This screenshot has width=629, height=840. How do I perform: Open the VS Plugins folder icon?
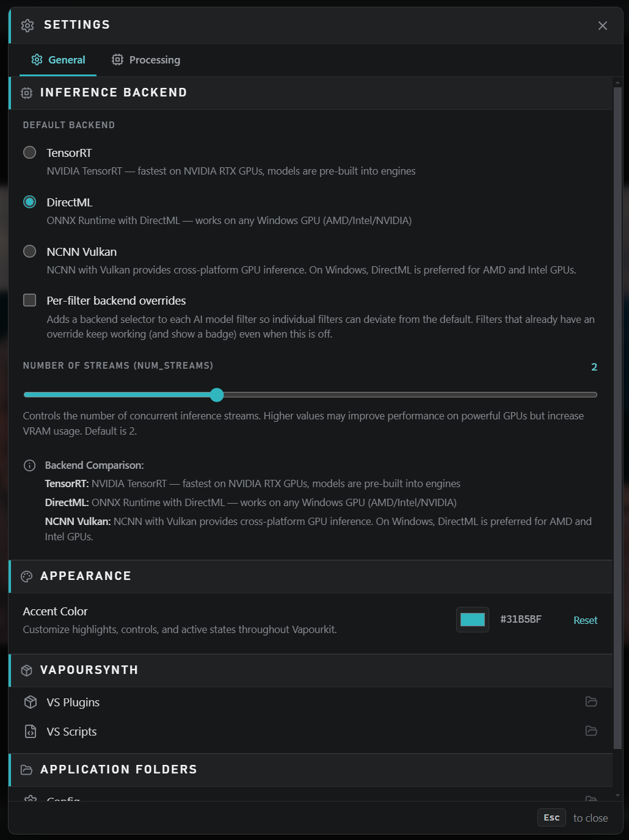tap(591, 702)
